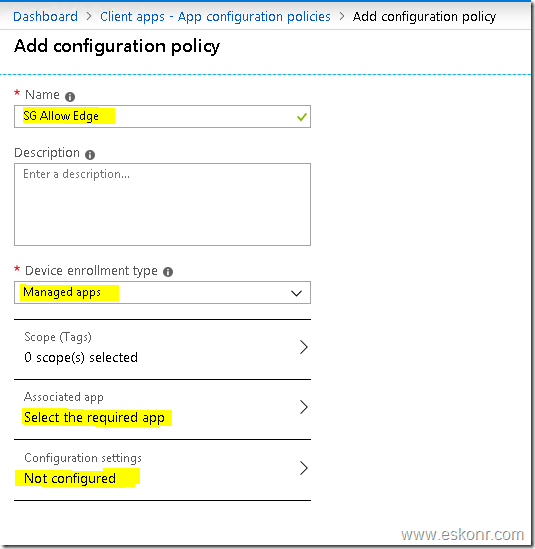Click the info icon next to Name
The height and width of the screenshot is (549, 535).
pyautogui.click(x=70, y=96)
